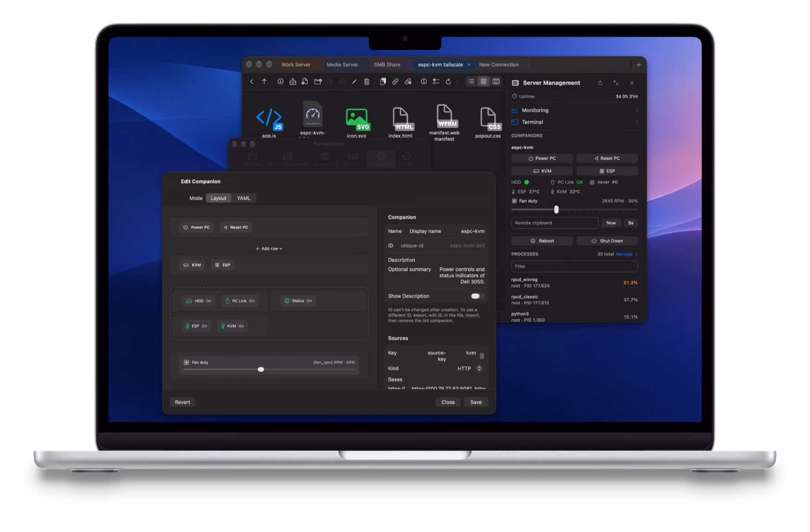Open the app.js file icon
Viewport: 810px width, 532px height.
click(x=269, y=119)
